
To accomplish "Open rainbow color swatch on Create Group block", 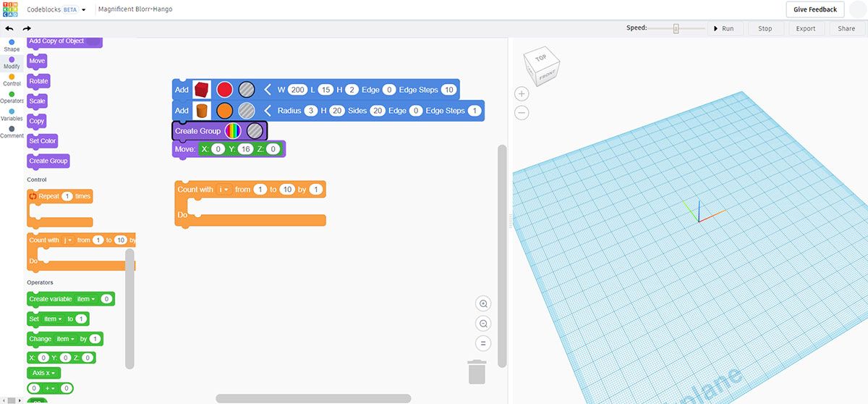I will (x=233, y=131).
